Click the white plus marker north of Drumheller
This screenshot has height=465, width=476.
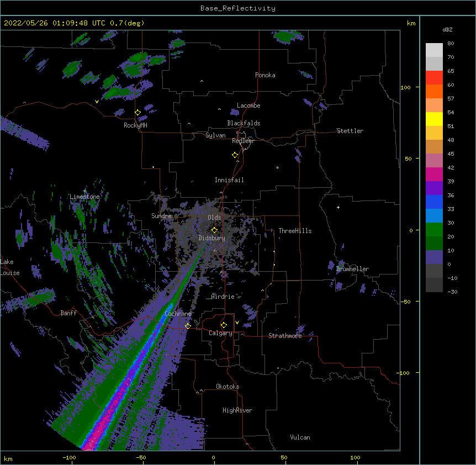point(338,207)
